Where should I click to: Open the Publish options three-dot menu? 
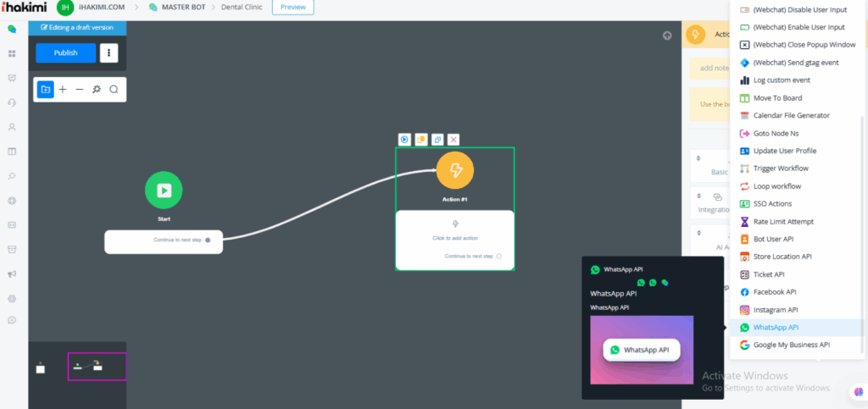(x=108, y=53)
